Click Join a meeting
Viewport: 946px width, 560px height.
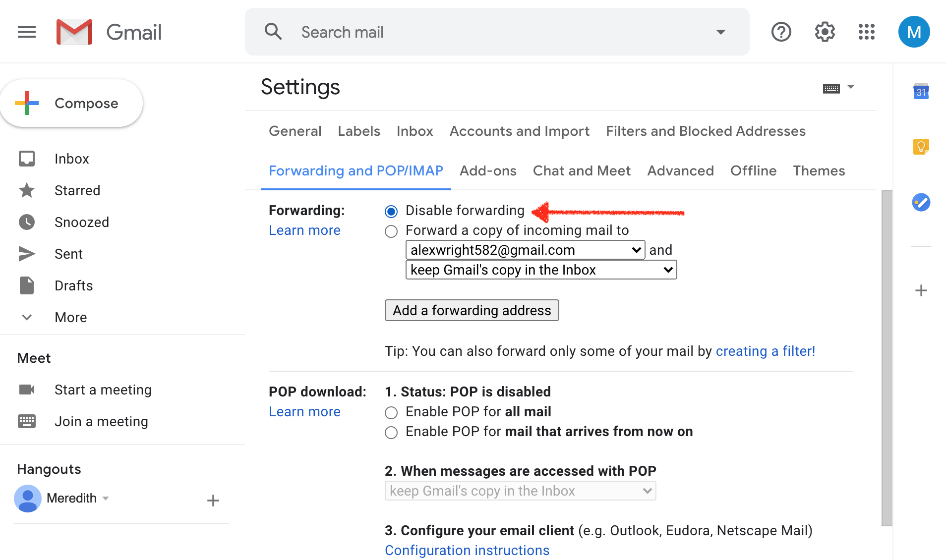[x=101, y=421]
